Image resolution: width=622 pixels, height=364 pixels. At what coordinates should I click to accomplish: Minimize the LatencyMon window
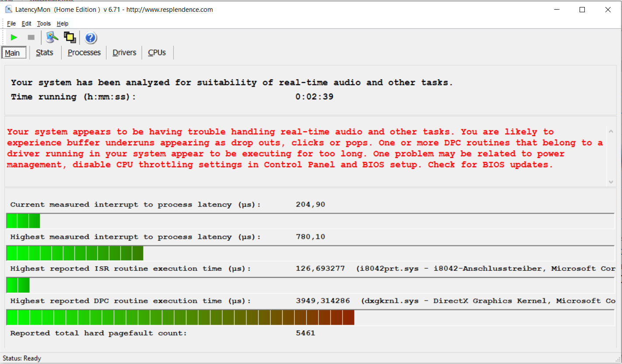click(556, 10)
